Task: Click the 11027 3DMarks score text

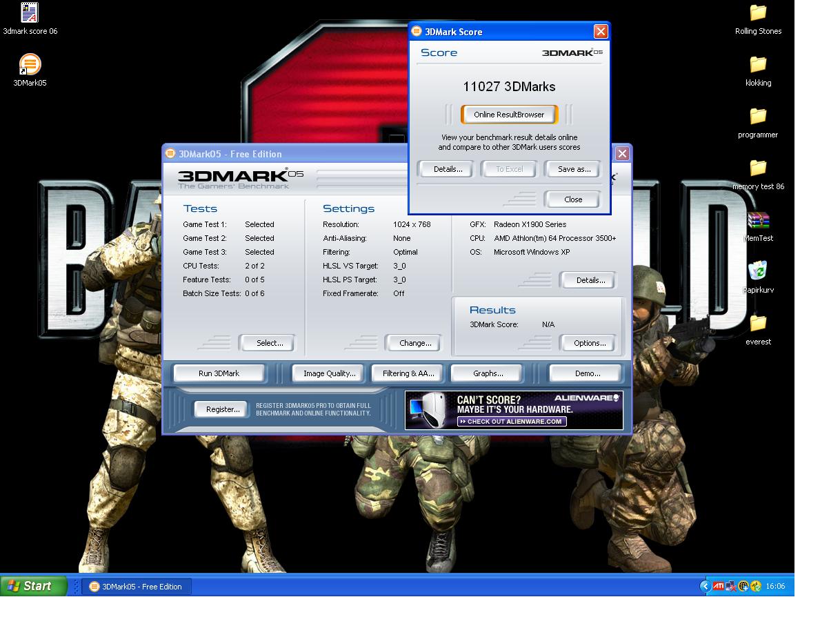Action: 509,86
